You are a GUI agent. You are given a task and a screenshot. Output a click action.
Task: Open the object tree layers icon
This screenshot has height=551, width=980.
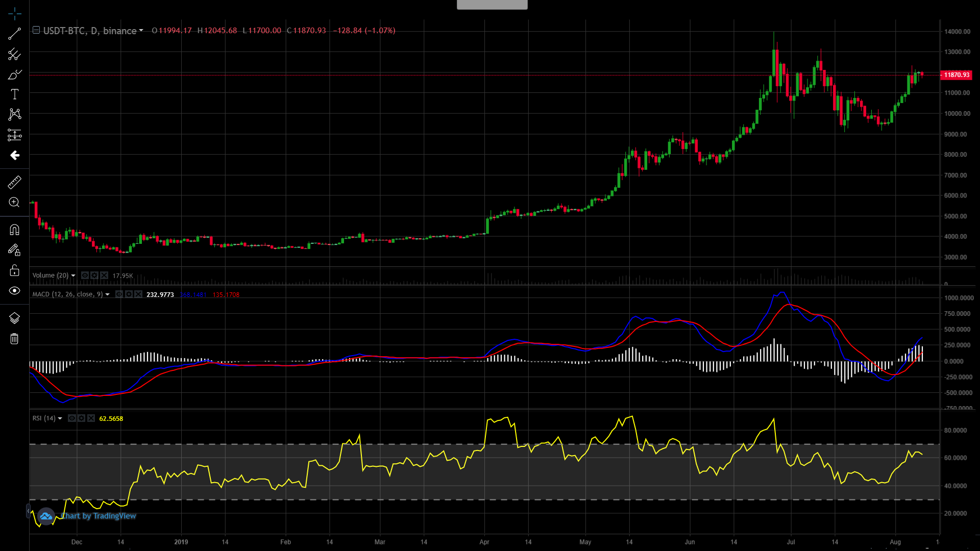(14, 318)
